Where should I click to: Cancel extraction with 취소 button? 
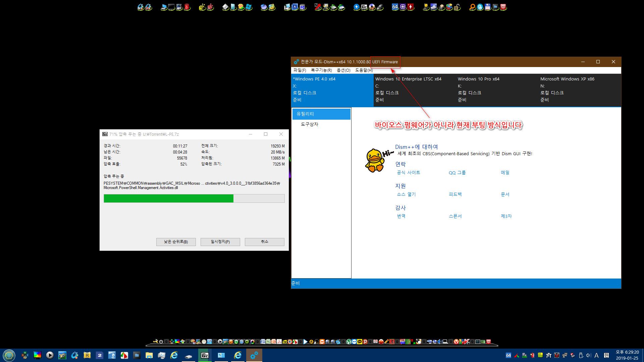pyautogui.click(x=264, y=242)
